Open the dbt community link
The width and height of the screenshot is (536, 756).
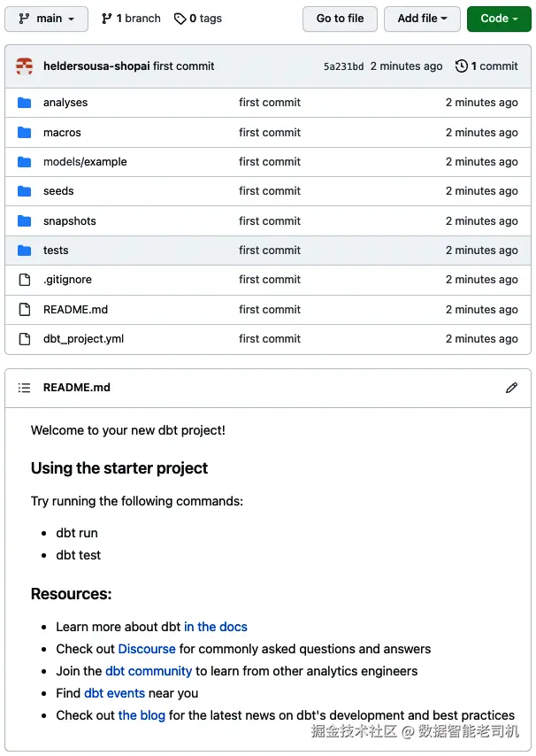coord(149,671)
